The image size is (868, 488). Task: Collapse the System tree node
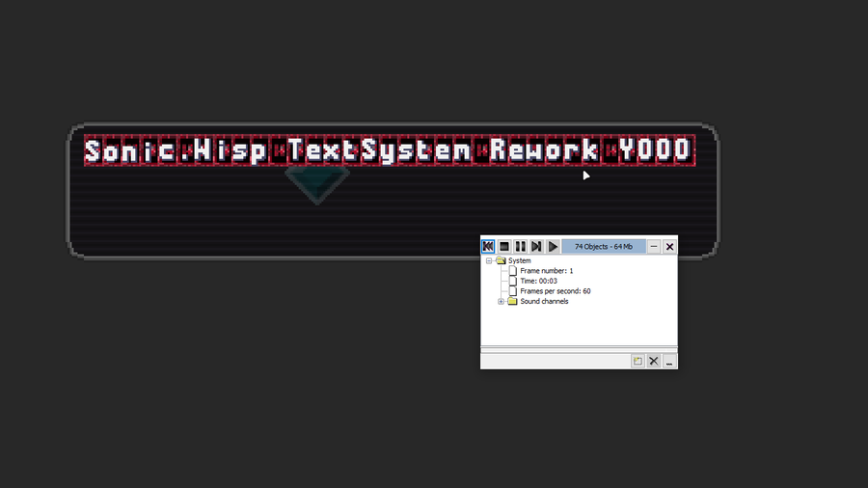[x=489, y=260]
